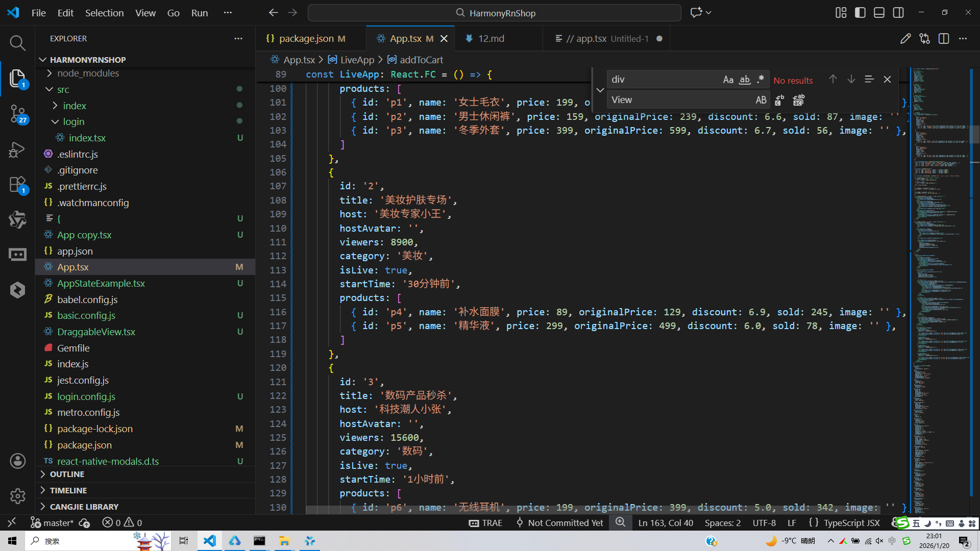Click the Split Editor Right icon

pos(944,39)
